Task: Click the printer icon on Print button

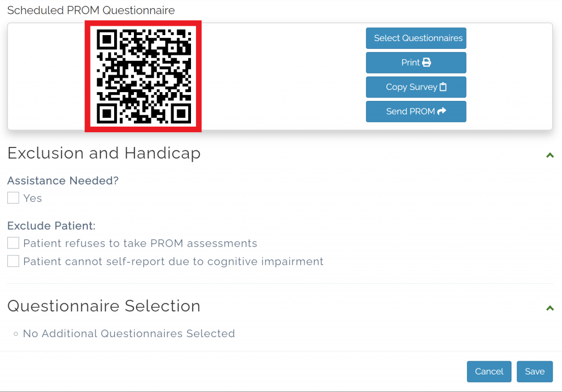Action: pos(426,63)
